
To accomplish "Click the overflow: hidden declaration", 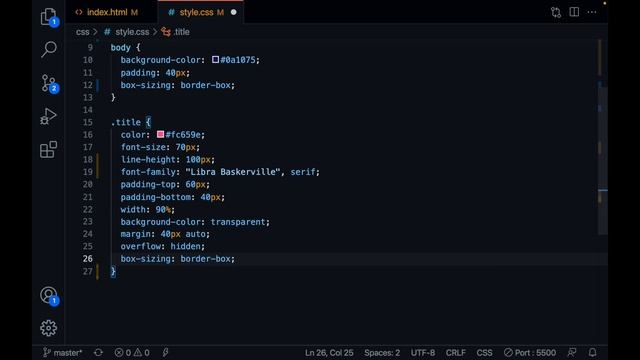I will pos(163,246).
